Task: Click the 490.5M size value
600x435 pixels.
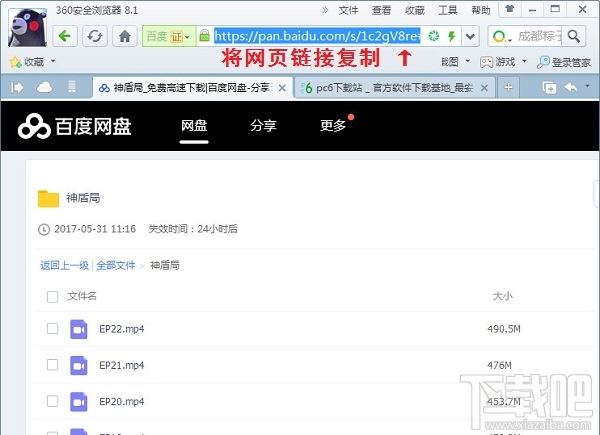Action: click(x=504, y=329)
